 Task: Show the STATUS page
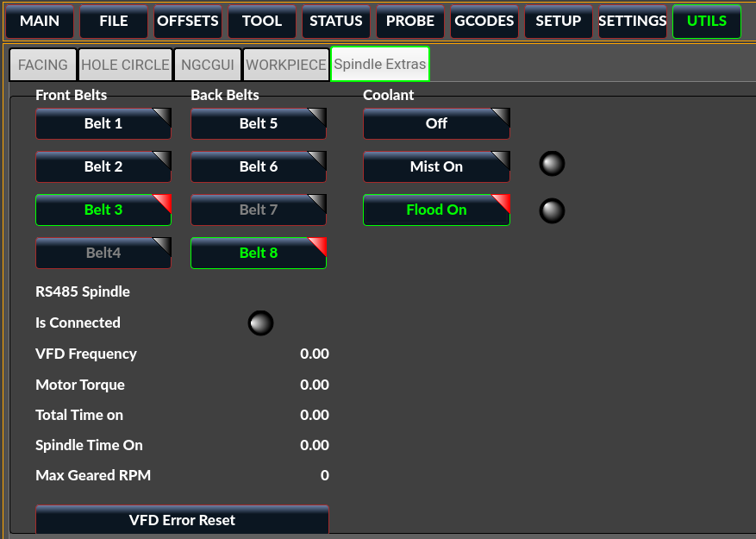coord(336,22)
